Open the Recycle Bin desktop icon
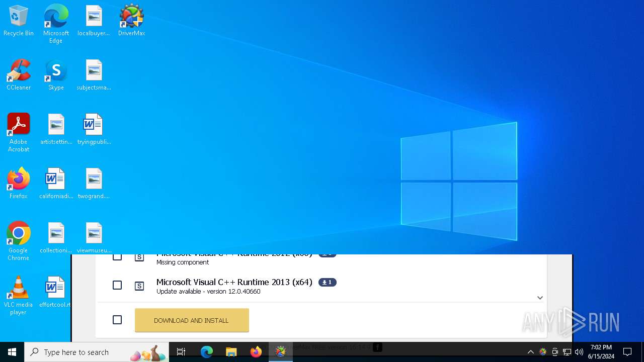This screenshot has width=644, height=362. (x=19, y=21)
